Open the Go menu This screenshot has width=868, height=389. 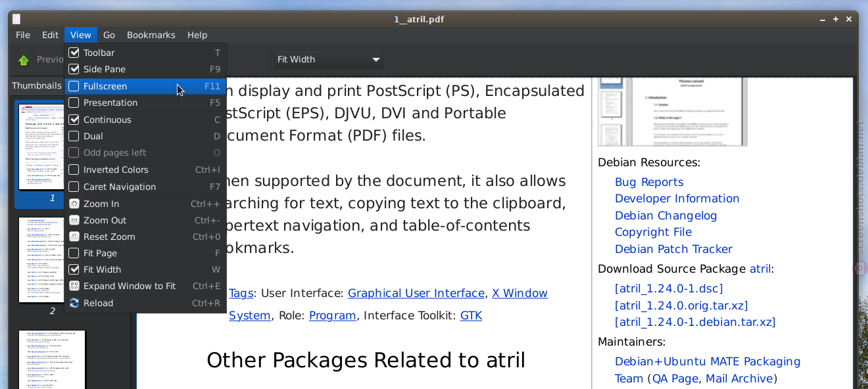tap(109, 35)
